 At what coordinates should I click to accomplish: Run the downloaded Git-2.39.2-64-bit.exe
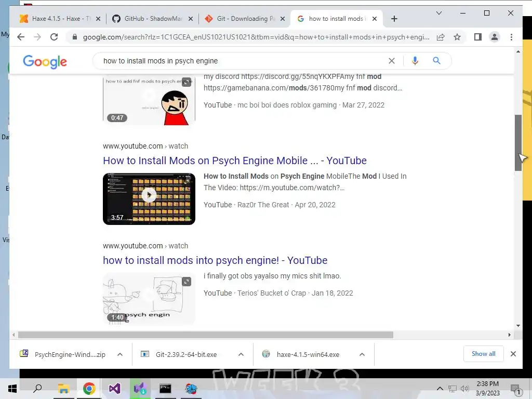point(180,354)
